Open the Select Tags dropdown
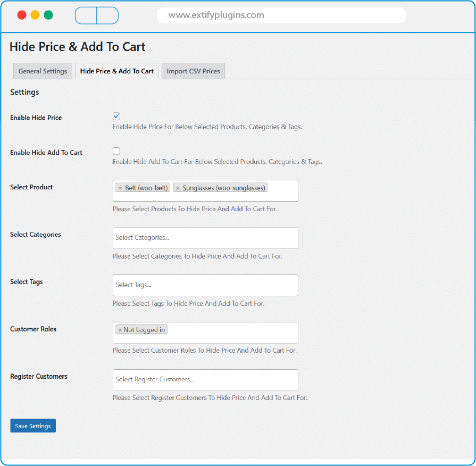This screenshot has width=476, height=466. coord(205,285)
